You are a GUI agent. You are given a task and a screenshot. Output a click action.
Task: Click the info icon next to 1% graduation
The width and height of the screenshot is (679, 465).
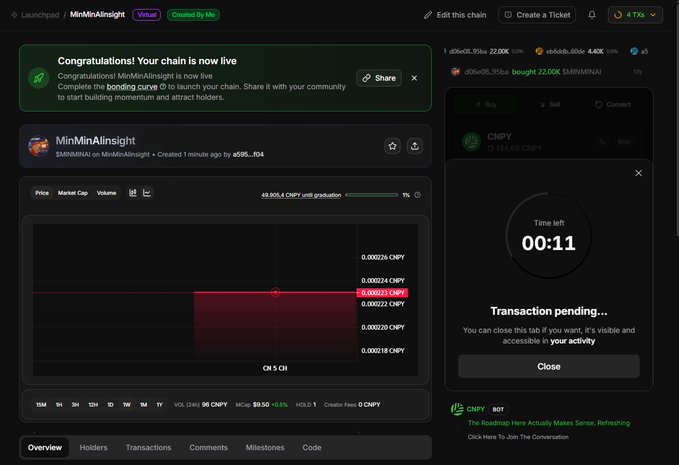[x=417, y=195]
